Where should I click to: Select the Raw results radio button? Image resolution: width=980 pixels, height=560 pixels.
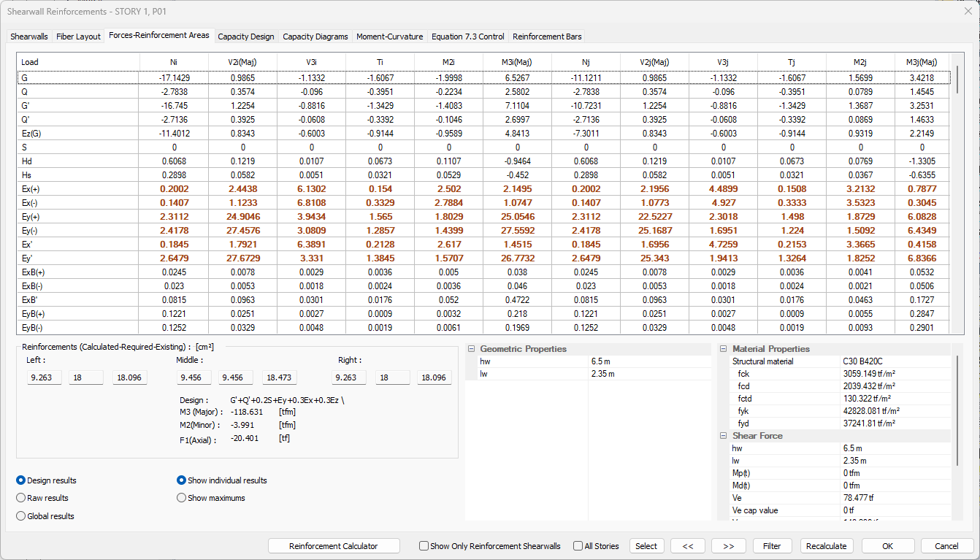click(21, 498)
